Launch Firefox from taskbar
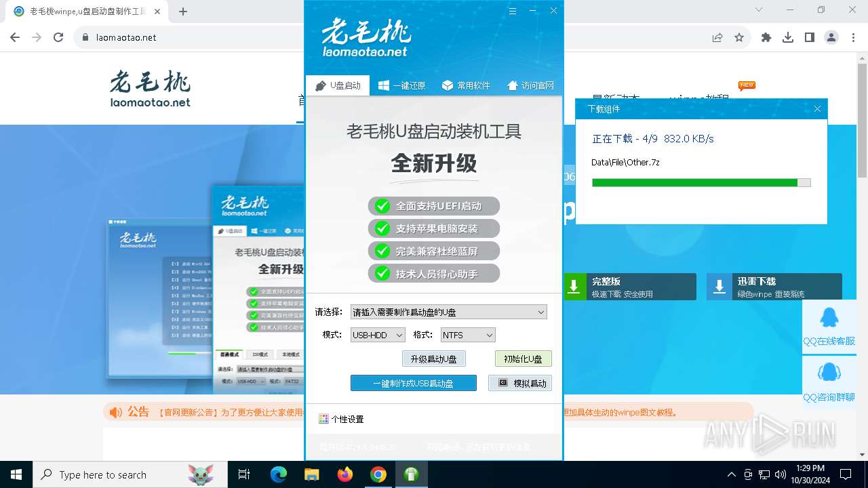 tap(345, 474)
